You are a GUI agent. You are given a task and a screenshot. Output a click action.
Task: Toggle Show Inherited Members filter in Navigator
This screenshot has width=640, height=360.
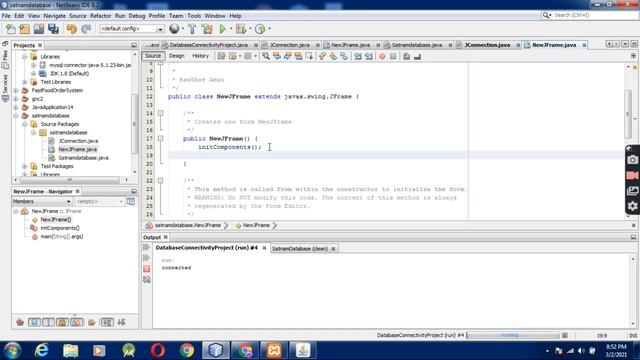pyautogui.click(x=20, y=322)
